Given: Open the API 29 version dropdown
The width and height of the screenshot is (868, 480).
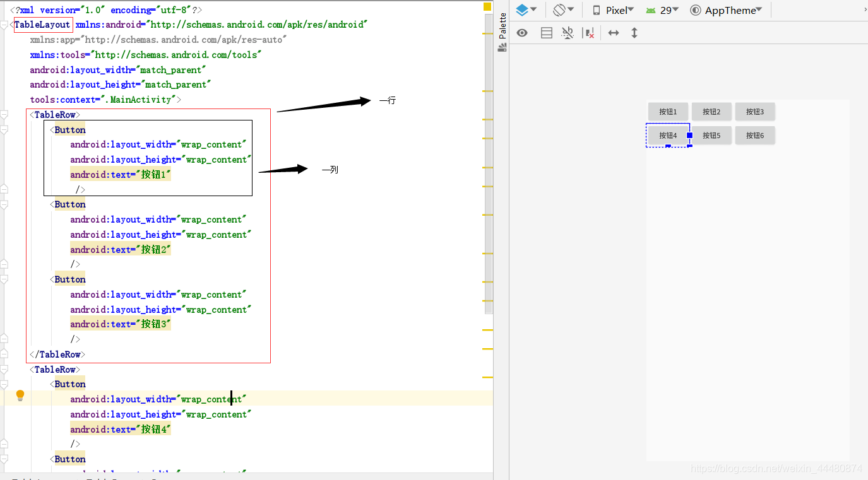Looking at the screenshot, I should point(662,10).
